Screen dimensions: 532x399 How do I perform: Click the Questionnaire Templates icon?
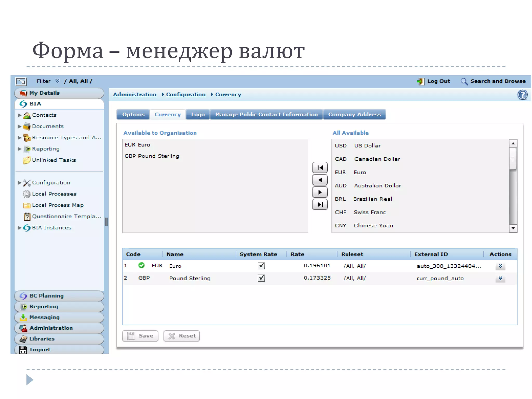pos(27,216)
